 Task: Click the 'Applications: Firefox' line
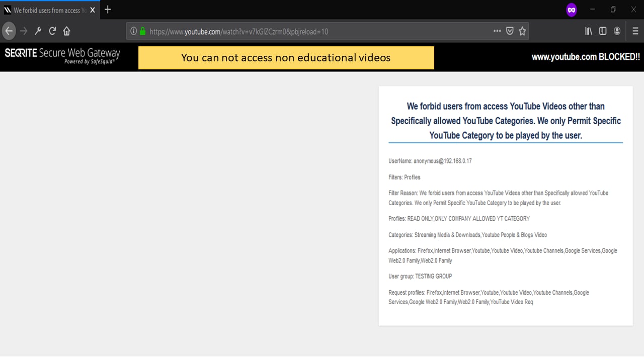[x=503, y=255]
